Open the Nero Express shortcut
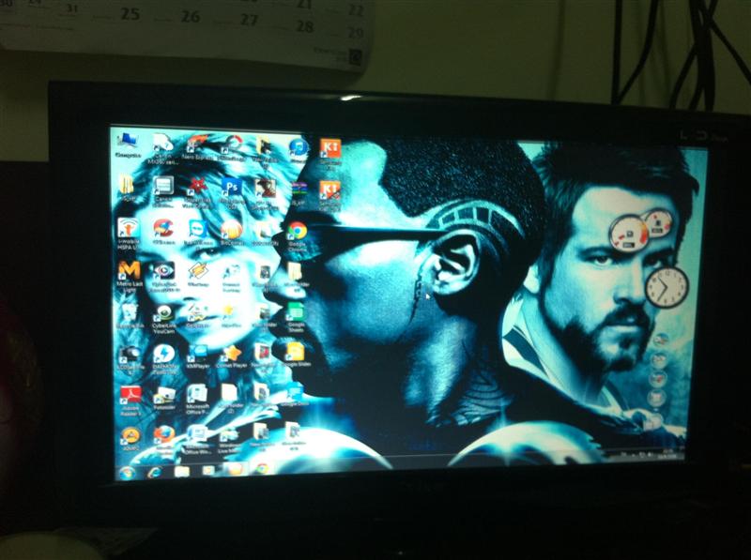 (x=196, y=147)
